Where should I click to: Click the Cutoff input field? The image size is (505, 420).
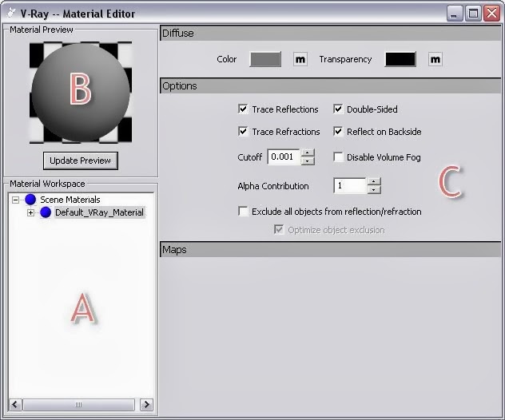pos(284,157)
